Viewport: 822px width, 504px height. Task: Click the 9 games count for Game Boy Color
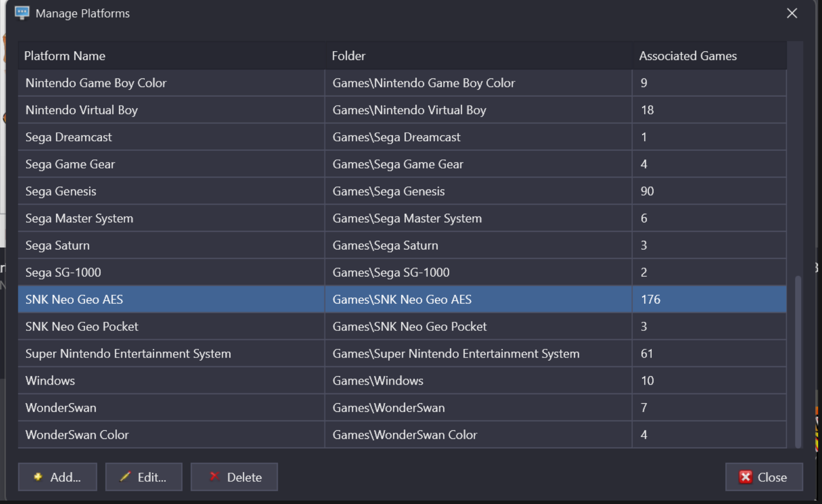coord(709,83)
